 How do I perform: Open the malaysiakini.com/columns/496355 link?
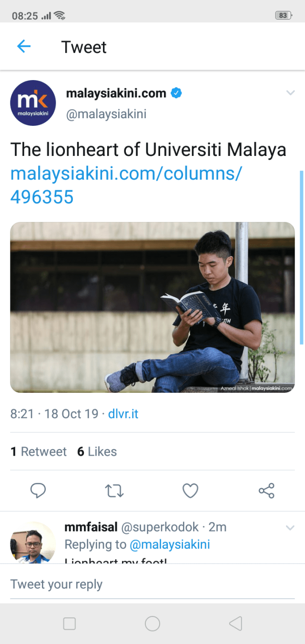(126, 185)
